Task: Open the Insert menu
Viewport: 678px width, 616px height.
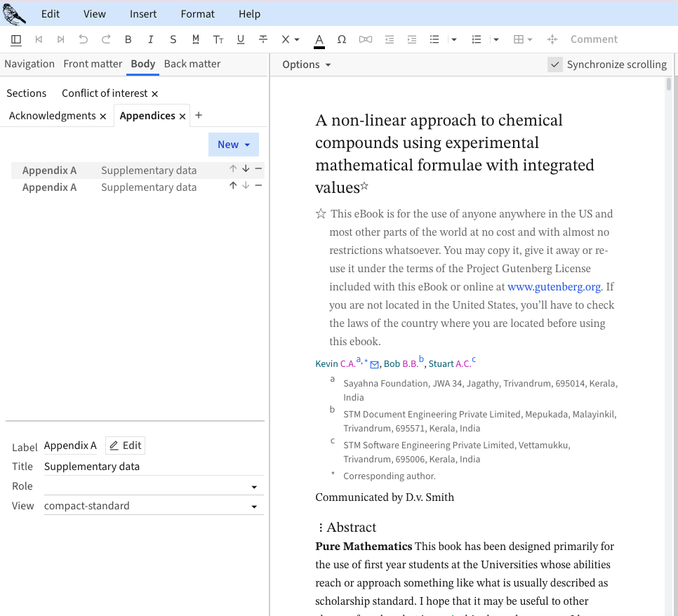Action: tap(143, 14)
